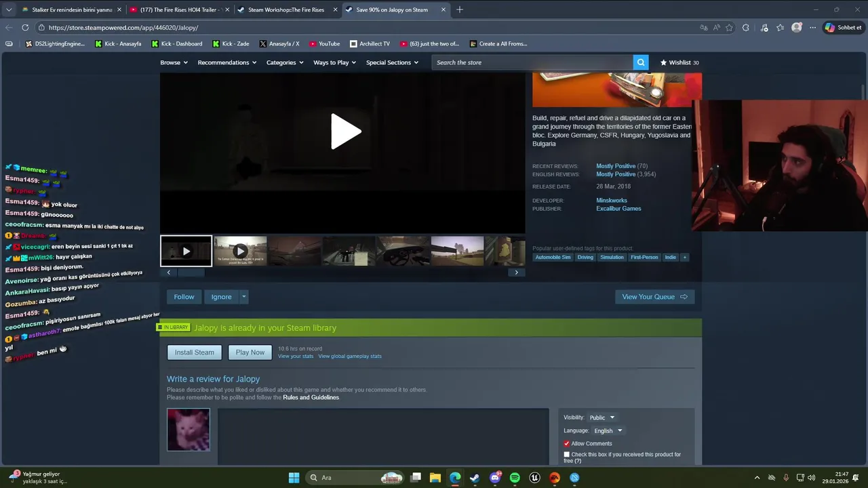Select the Save 90% on Jalopy tab
868x488 pixels.
395,9
